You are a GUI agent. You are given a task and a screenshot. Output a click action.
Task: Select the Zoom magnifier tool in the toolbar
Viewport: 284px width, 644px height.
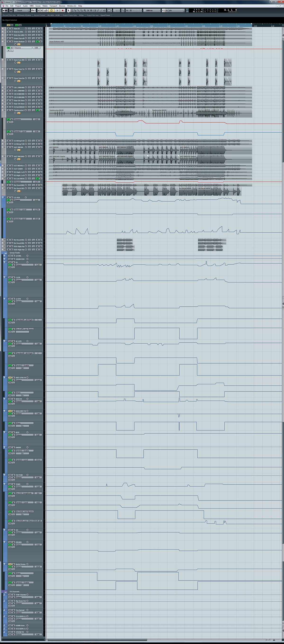tap(85, 10)
